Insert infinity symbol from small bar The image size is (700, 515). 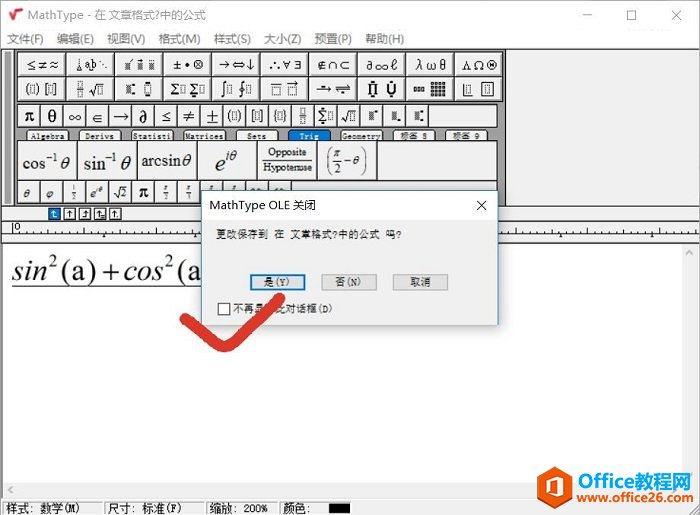pos(75,116)
